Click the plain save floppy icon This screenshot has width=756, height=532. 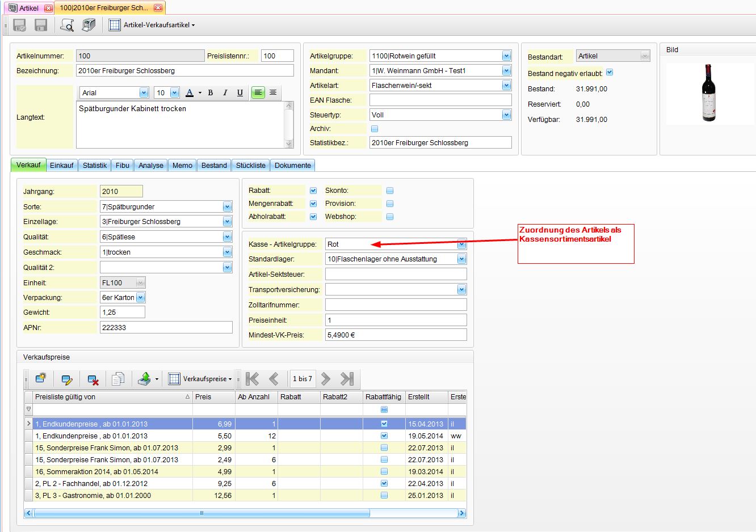tap(40, 25)
